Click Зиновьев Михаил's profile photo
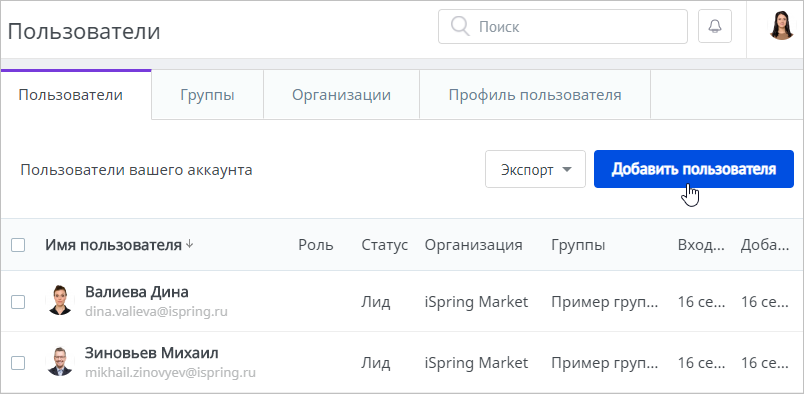Screen dimensions: 804x394 pyautogui.click(x=60, y=362)
